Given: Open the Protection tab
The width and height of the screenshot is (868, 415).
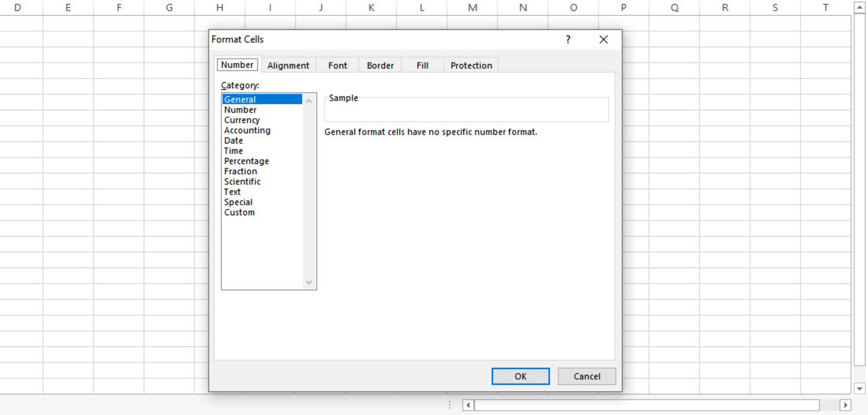Looking at the screenshot, I should [471, 66].
